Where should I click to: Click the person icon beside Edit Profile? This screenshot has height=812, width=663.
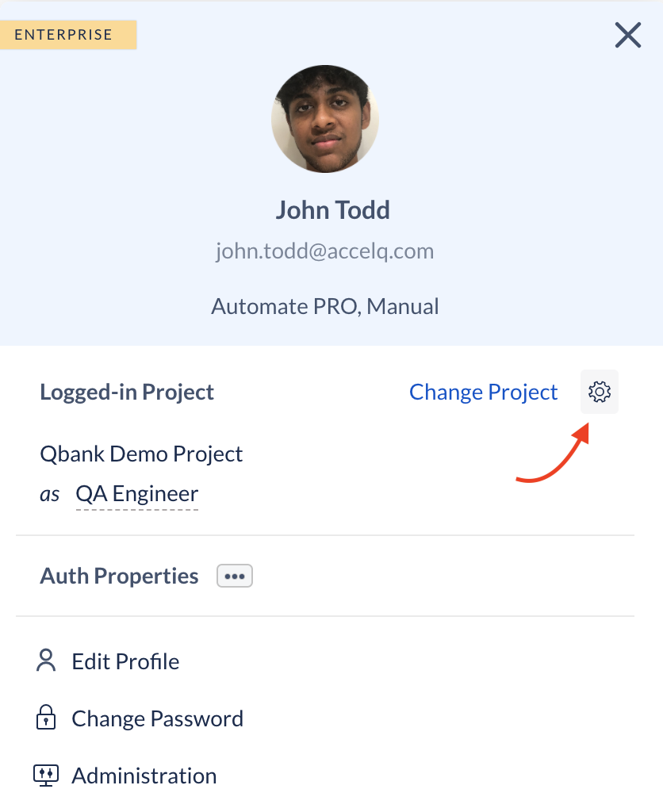[x=46, y=661]
